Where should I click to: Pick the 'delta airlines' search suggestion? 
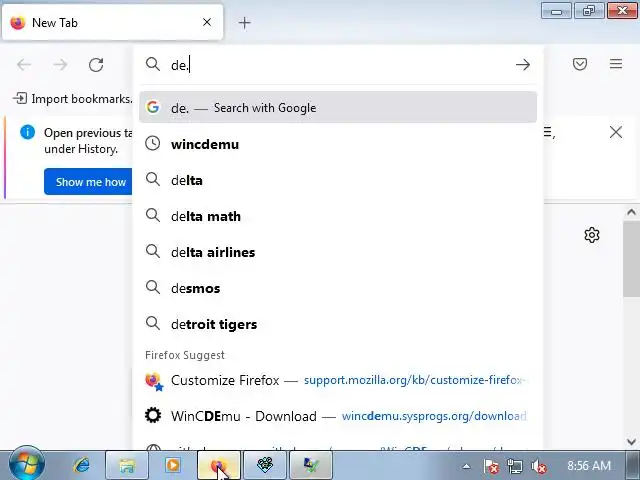tap(338, 252)
